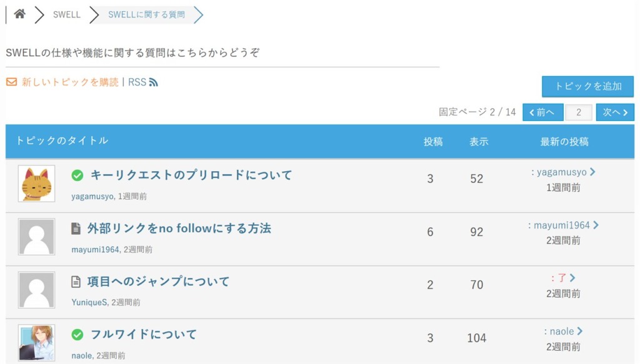Screen dimensions: 640x364
Task: Click the envelope subscribe icon
Action: pyautogui.click(x=11, y=82)
